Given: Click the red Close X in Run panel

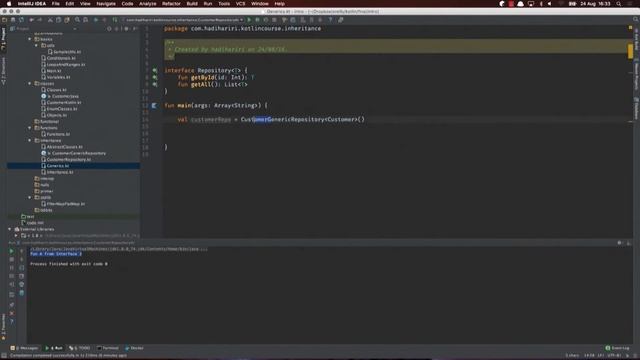Looking at the screenshot, I should [11, 313].
